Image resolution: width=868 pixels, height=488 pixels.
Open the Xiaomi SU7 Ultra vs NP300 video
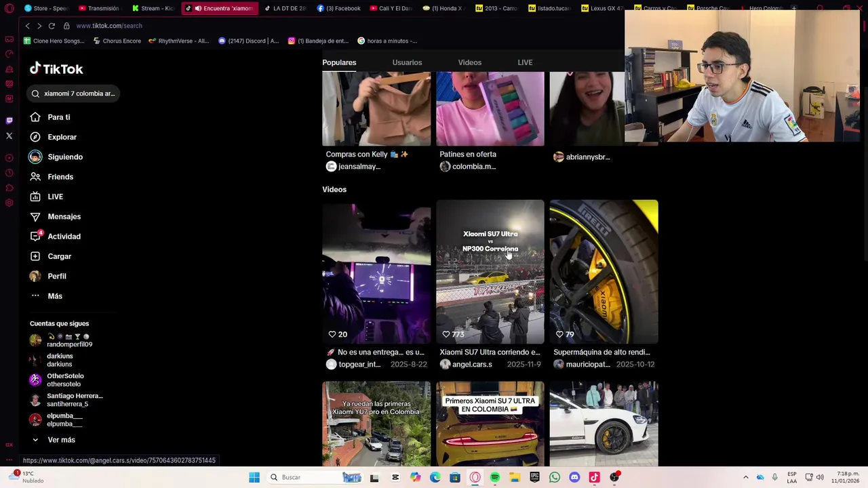click(490, 272)
